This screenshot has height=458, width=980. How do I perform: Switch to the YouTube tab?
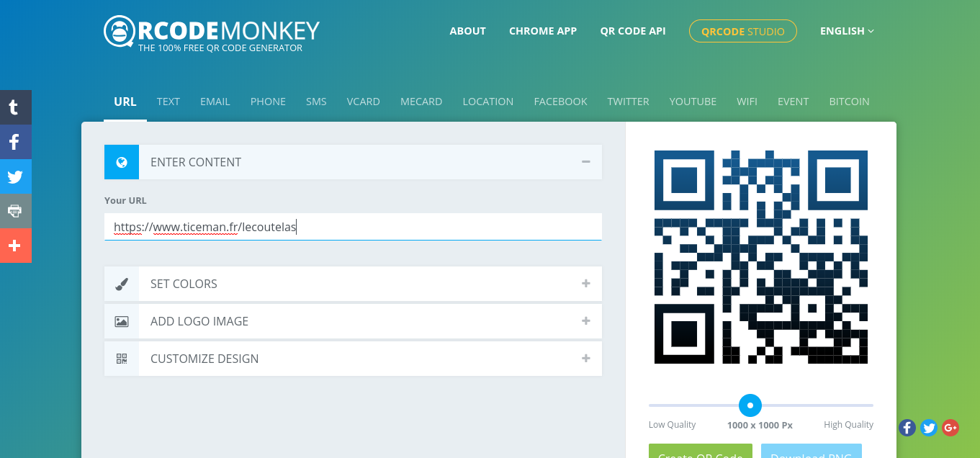point(693,102)
